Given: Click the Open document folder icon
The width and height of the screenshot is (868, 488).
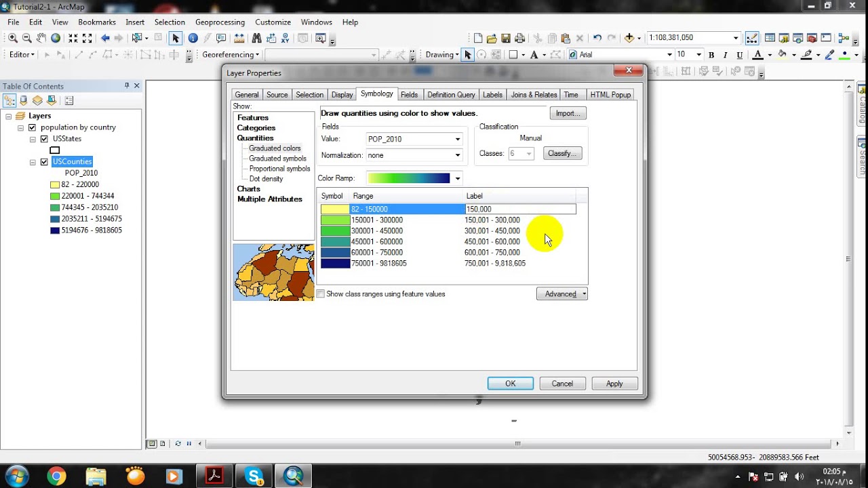Looking at the screenshot, I should click(492, 38).
